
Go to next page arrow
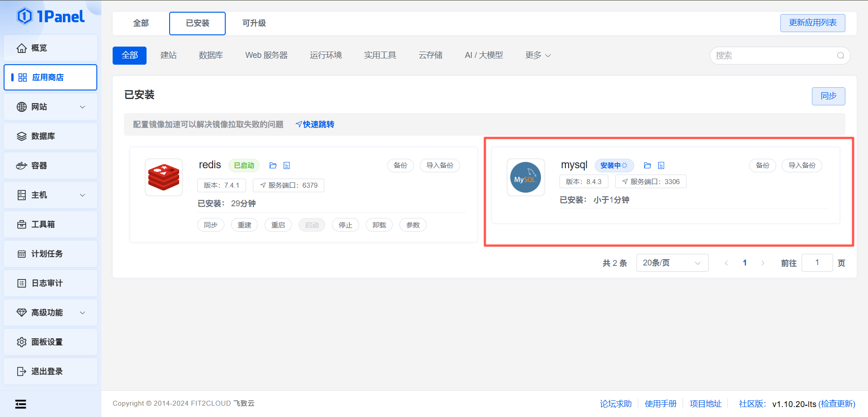click(x=763, y=263)
